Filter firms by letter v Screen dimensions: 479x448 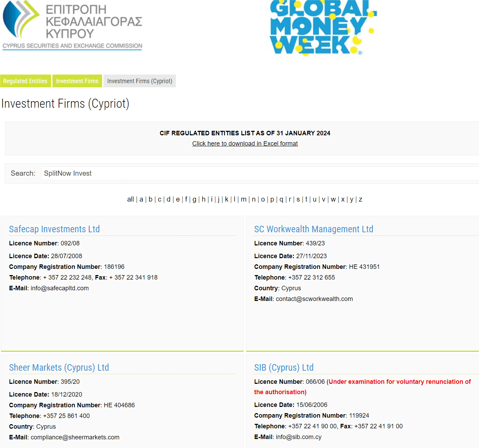coord(324,199)
